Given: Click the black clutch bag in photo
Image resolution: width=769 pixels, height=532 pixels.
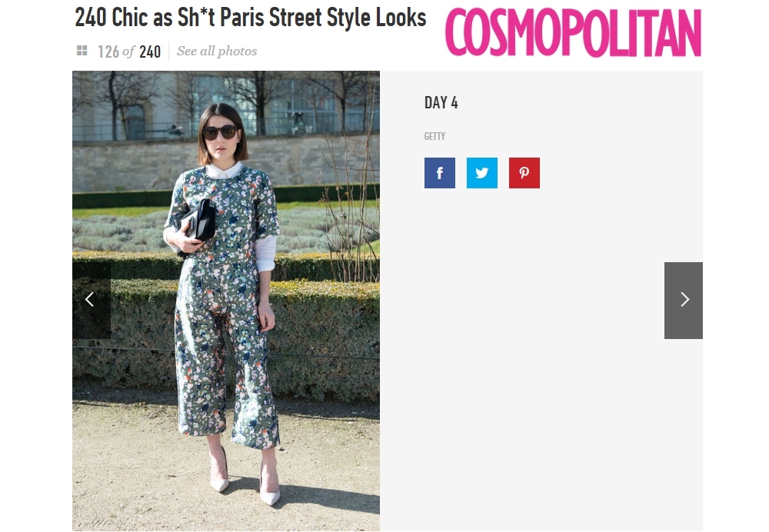Looking at the screenshot, I should coord(197,223).
